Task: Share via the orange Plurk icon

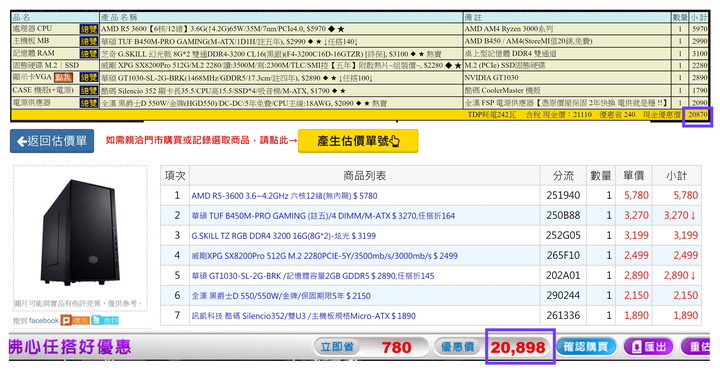Action: coord(75,320)
